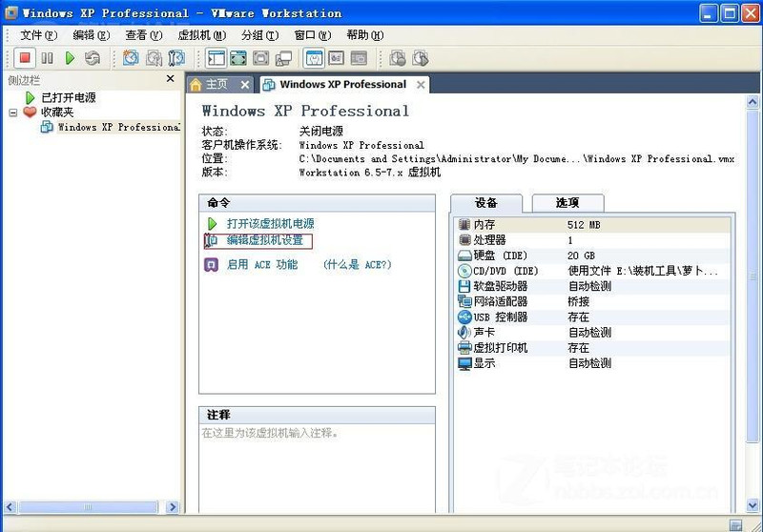Viewport: 763px width, 532px height.
Task: Close the 侧边栏 sidebar panel
Action: click(x=171, y=79)
